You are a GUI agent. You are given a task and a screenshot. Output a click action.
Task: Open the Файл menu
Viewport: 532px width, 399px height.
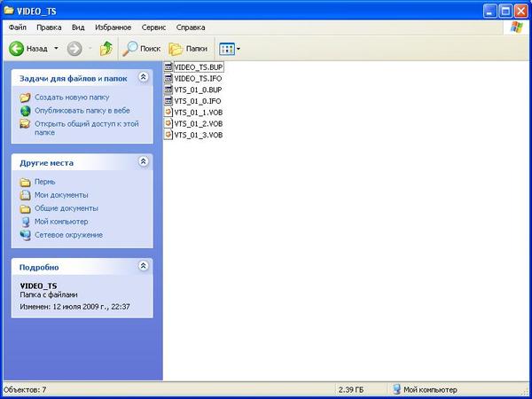pyautogui.click(x=18, y=27)
